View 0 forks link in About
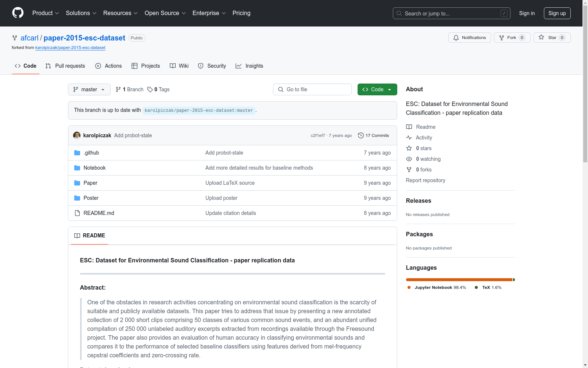Screen dimensions: 588x368 (419, 170)
